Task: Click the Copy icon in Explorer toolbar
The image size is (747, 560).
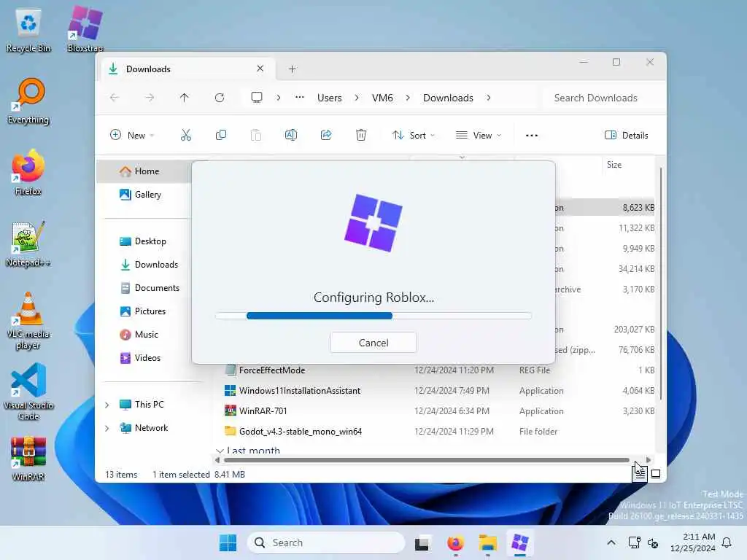Action: (220, 135)
